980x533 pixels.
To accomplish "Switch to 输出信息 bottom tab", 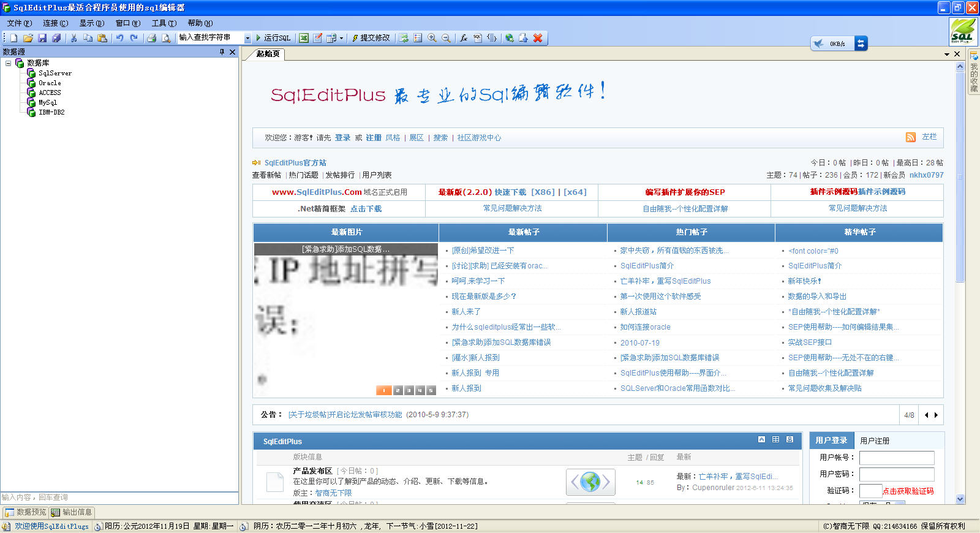I will pyautogui.click(x=72, y=512).
